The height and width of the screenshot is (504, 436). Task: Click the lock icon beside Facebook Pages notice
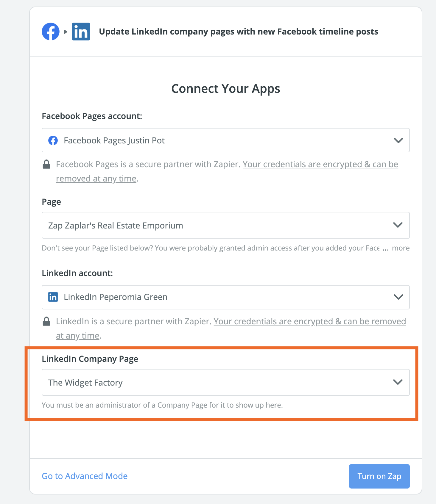46,164
